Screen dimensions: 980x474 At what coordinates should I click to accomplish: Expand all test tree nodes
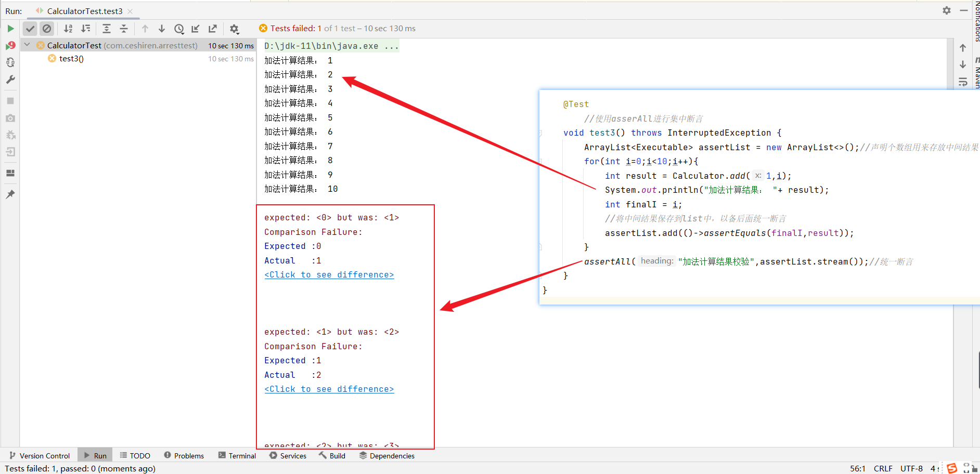pyautogui.click(x=107, y=29)
